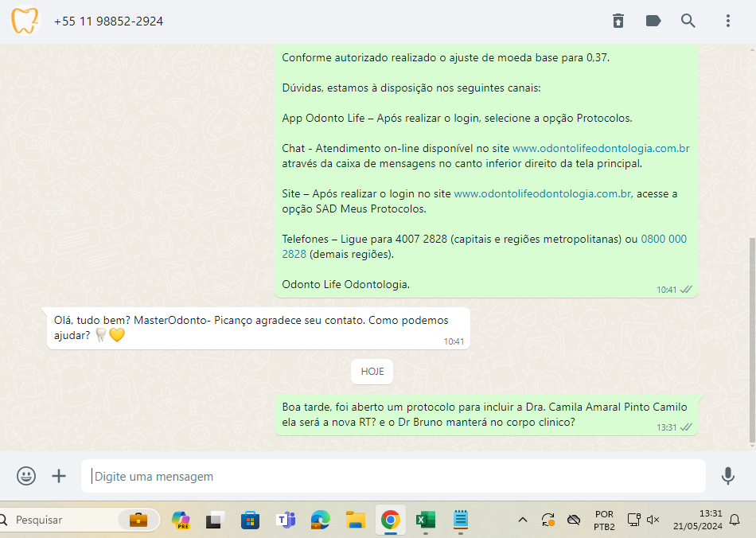Open the clock showing 13:31 21/05/2024
This screenshot has width=756, height=538.
[698, 520]
